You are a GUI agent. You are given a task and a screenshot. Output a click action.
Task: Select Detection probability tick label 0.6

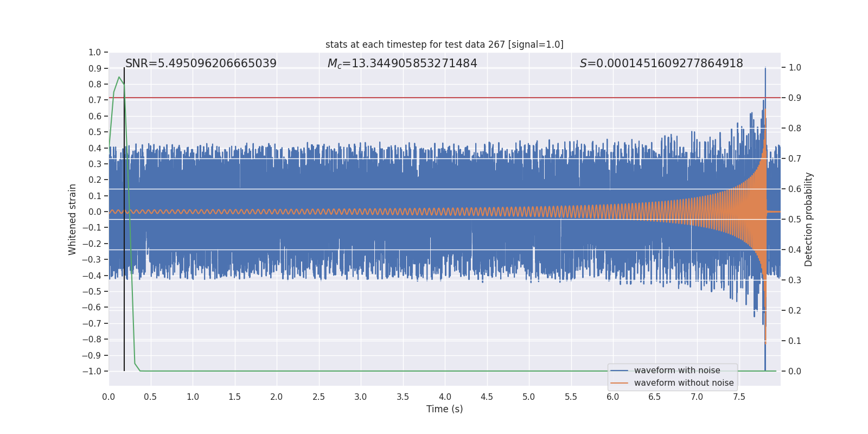click(795, 189)
